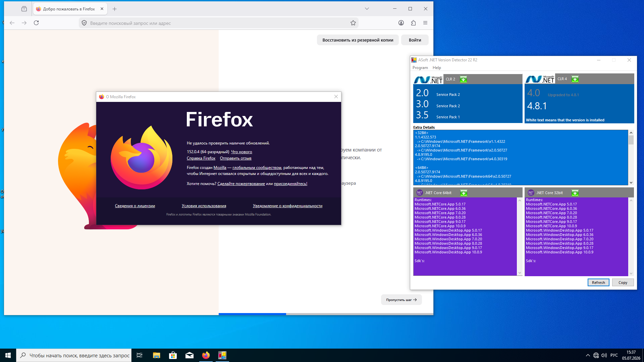The width and height of the screenshot is (644, 362).
Task: Open the Mozilla link in About dialog
Action: (220, 168)
